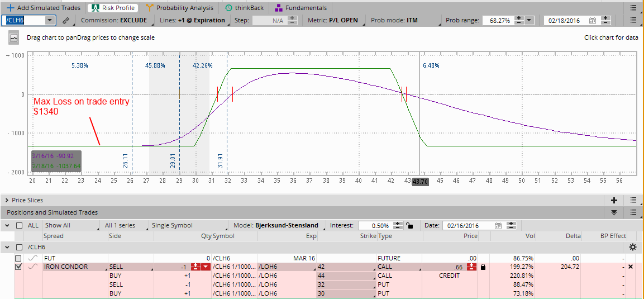644x299 pixels.
Task: Open the SELL side dropdown in IRON CONDOR row
Action: pos(131,267)
